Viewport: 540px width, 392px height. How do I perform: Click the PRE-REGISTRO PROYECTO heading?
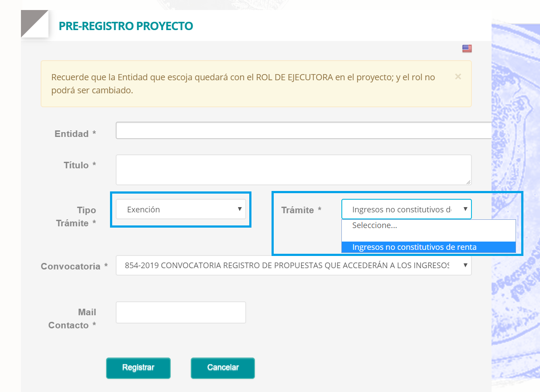126,26
